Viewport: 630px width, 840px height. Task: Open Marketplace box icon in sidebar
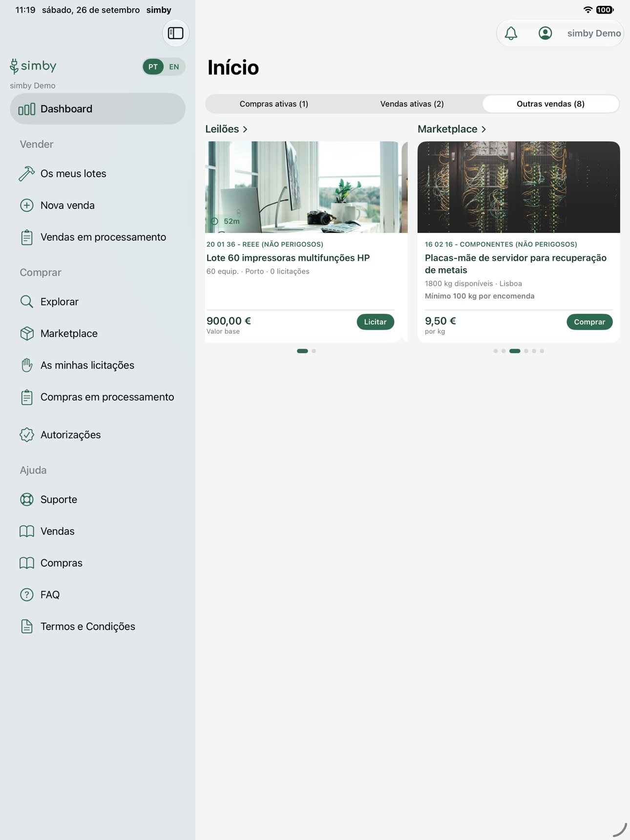tap(26, 334)
